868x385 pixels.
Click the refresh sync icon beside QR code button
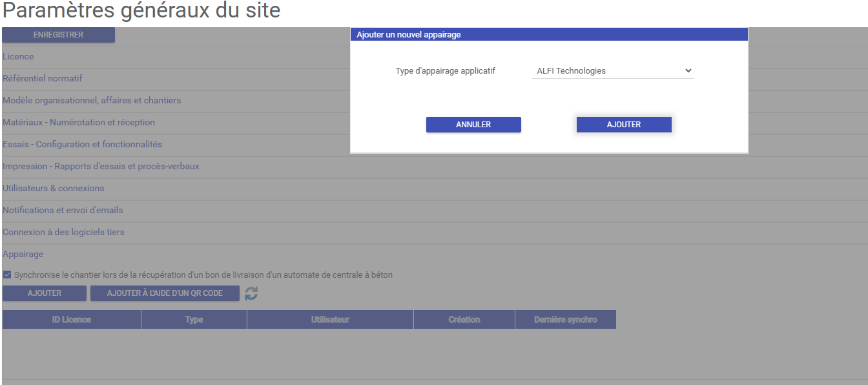tap(251, 293)
